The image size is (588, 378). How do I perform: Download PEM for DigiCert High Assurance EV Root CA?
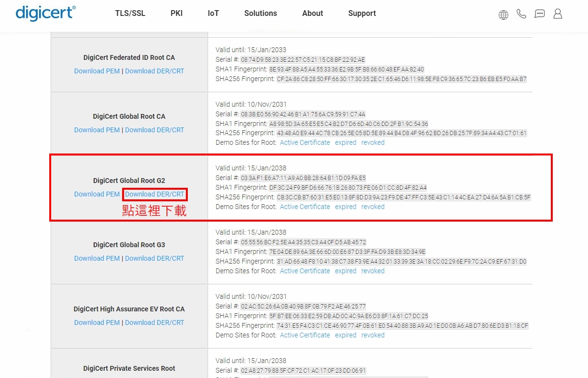point(97,322)
